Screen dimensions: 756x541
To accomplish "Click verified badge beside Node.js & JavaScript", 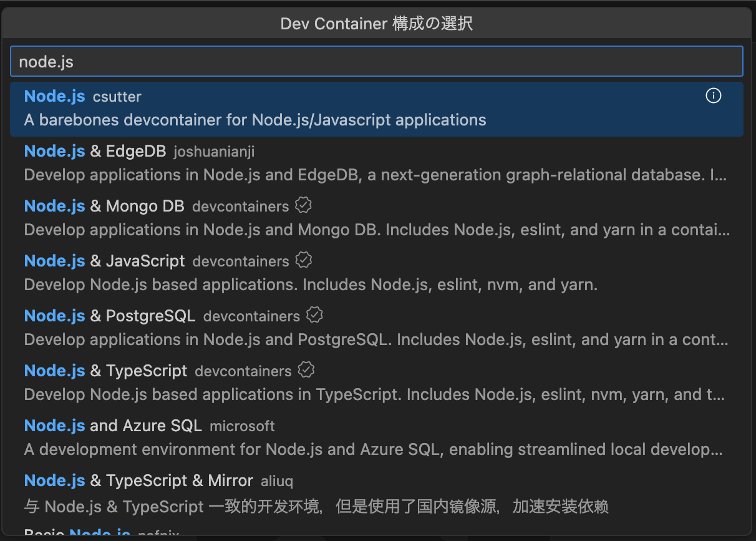I will [303, 260].
